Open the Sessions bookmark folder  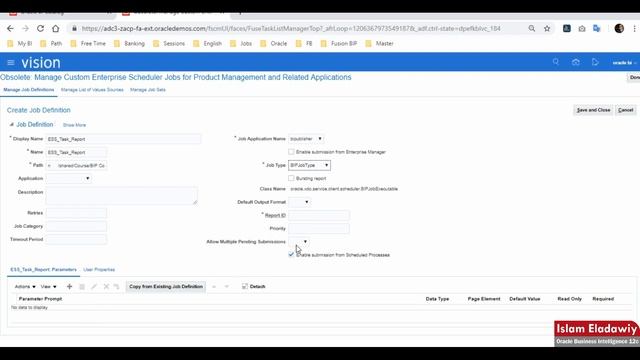coord(169,43)
